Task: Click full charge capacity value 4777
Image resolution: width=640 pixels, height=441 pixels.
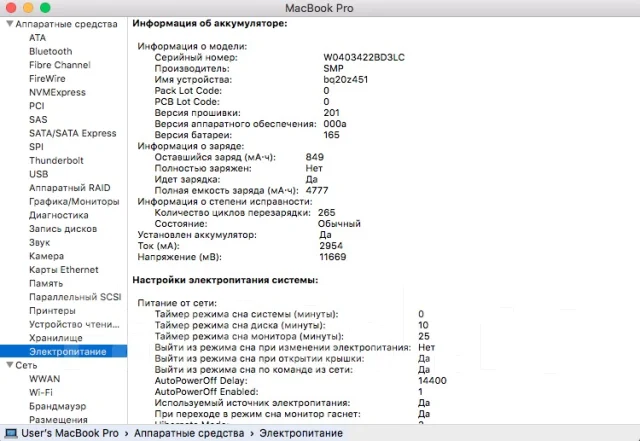Action: point(317,190)
